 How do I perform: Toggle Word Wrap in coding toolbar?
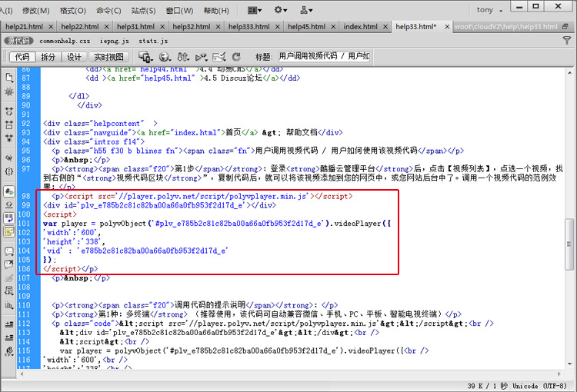pyautogui.click(x=9, y=218)
